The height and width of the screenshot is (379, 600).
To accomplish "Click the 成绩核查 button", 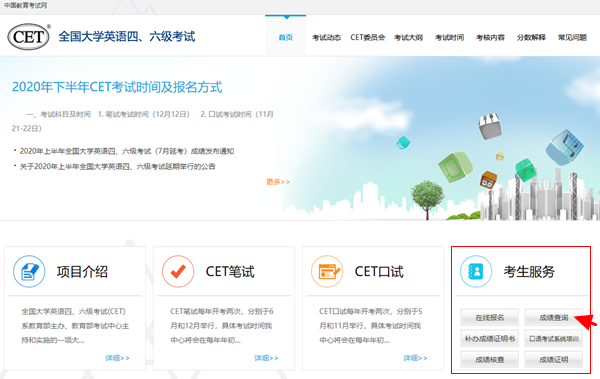I will point(489,359).
